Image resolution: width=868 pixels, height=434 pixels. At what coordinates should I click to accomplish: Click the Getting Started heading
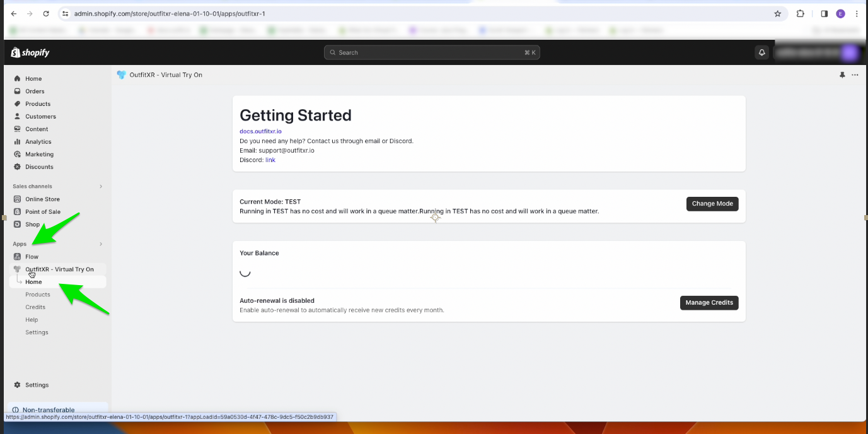(296, 115)
